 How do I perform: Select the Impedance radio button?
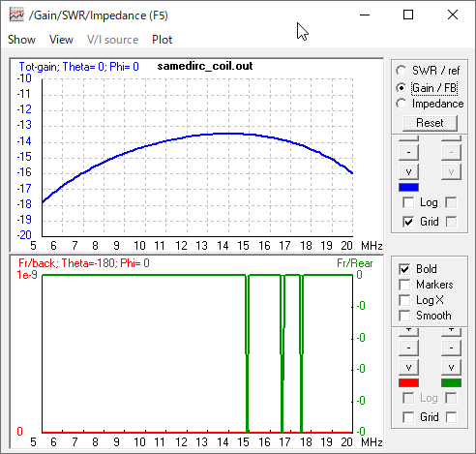(x=430, y=104)
